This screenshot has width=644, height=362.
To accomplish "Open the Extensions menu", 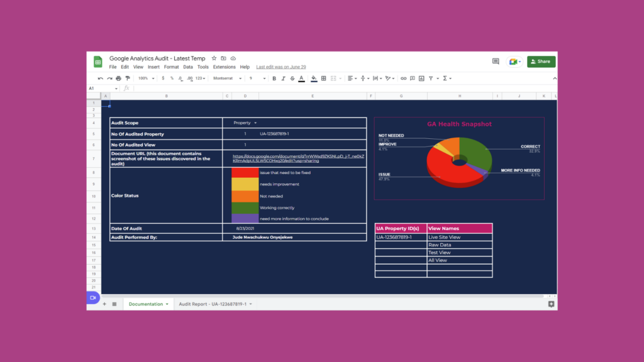I will (224, 67).
